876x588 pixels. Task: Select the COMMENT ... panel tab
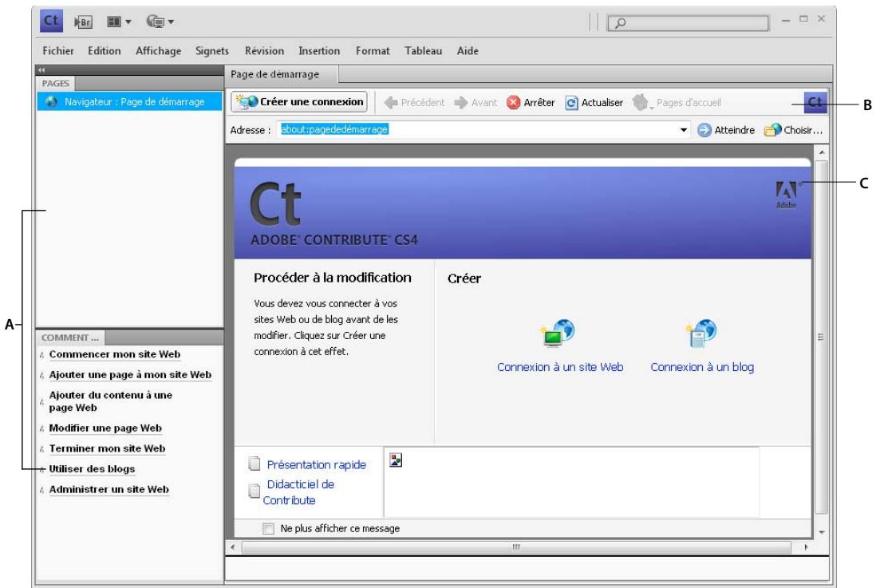coord(70,337)
